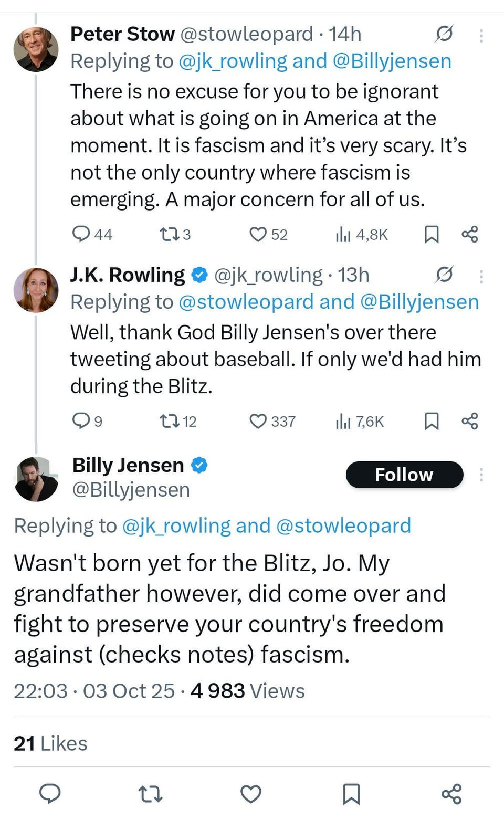Repost Billy Jensen's main tweet
504x820 pixels.
(x=151, y=793)
